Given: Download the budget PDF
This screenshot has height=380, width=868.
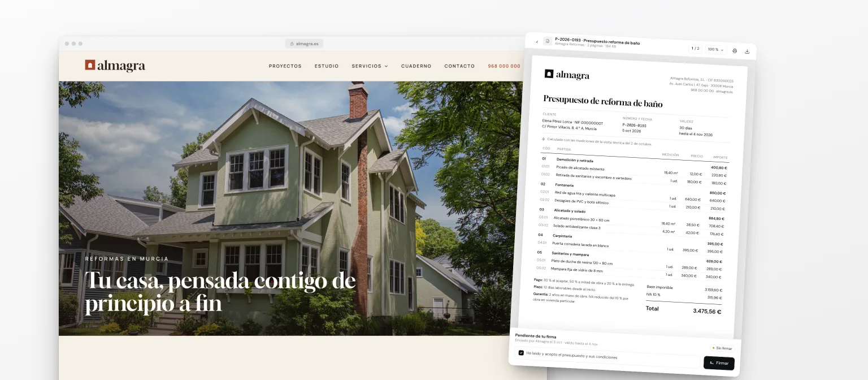Looking at the screenshot, I should click(x=747, y=51).
